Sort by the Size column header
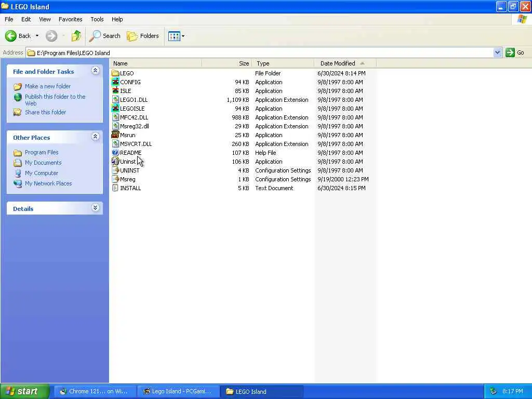This screenshot has height=399, width=532. pyautogui.click(x=227, y=63)
